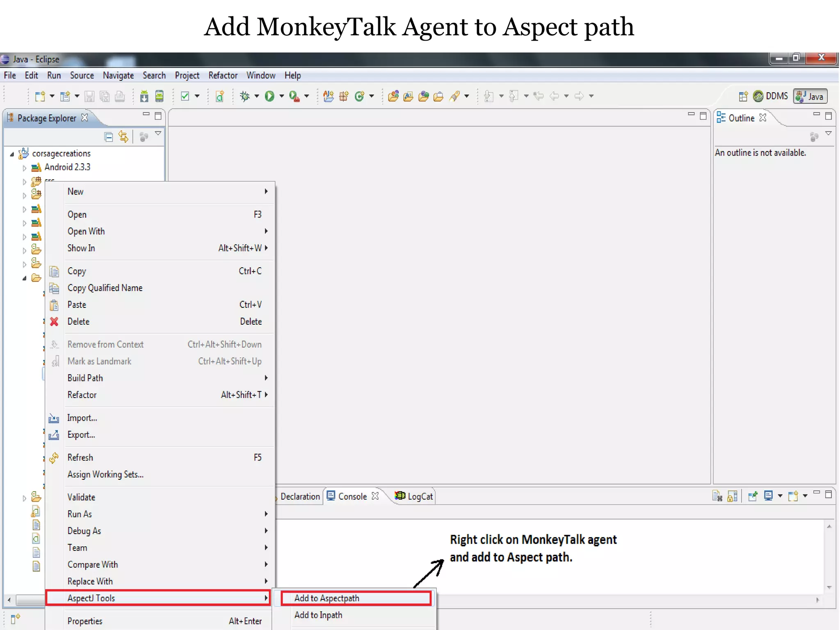
Task: Open the Search toolbar dropdown arrow
Action: pos(467,96)
